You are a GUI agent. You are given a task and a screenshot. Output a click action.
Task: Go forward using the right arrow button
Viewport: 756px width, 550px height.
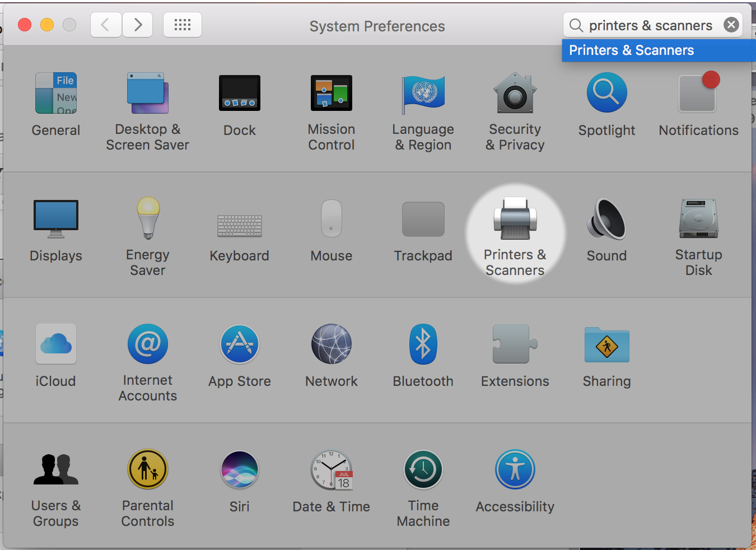(x=137, y=25)
